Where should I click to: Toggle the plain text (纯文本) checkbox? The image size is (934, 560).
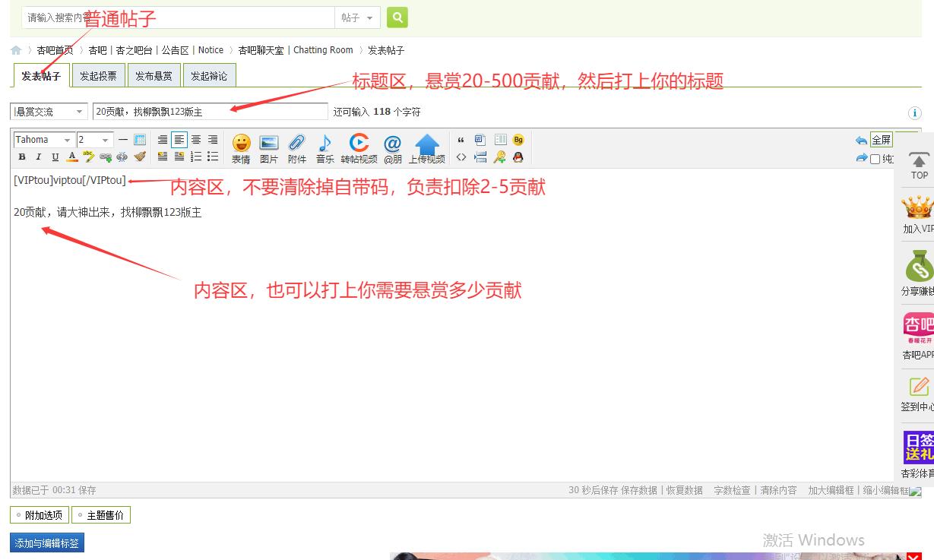tap(875, 159)
